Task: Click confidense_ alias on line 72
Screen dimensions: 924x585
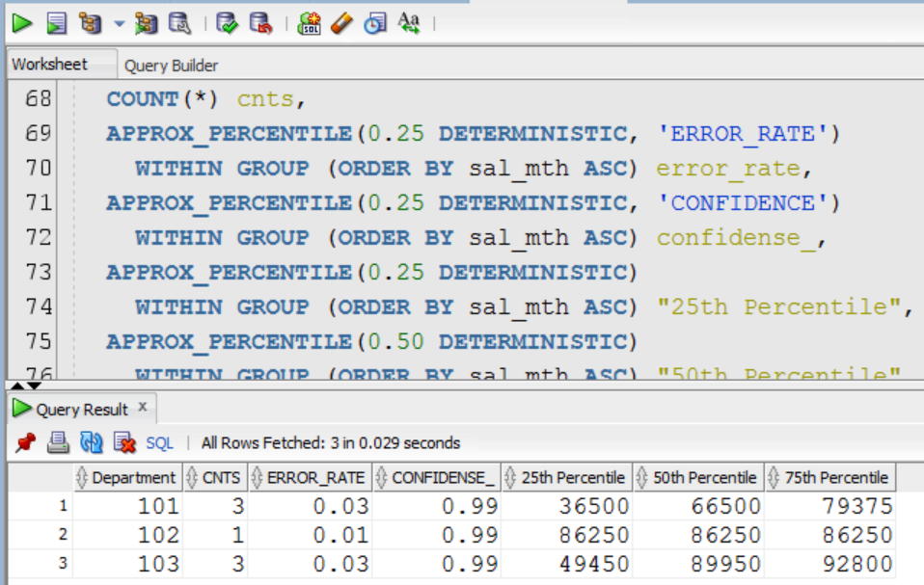Action: (737, 238)
